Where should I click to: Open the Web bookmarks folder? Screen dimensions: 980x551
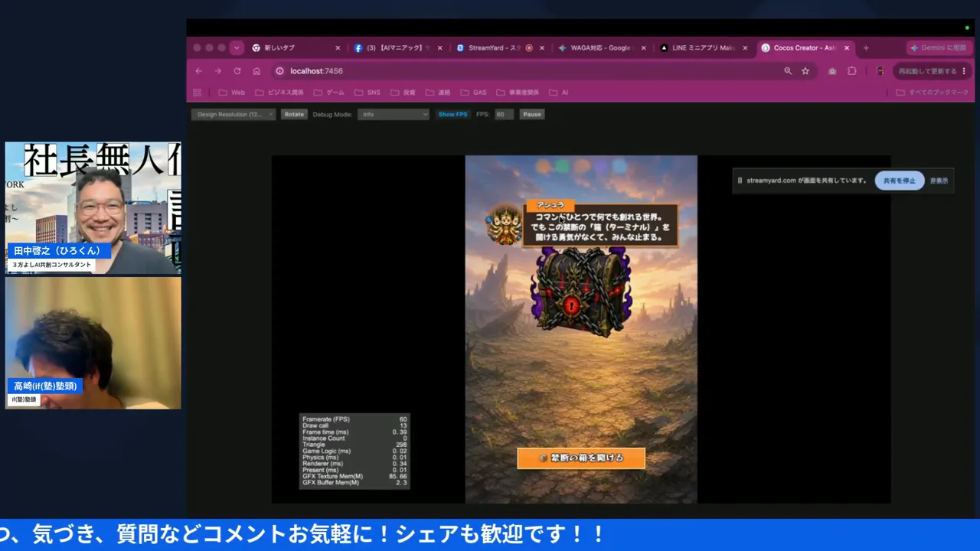pos(232,93)
